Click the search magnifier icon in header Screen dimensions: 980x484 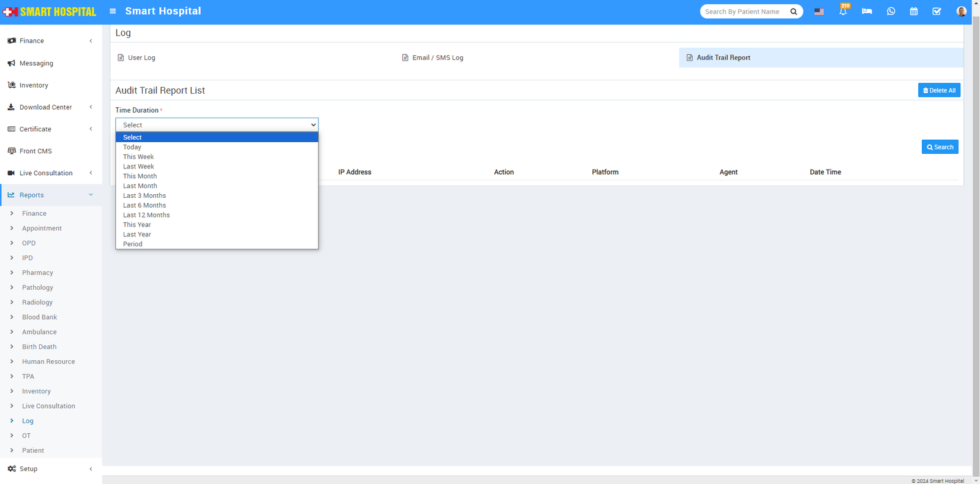[794, 12]
